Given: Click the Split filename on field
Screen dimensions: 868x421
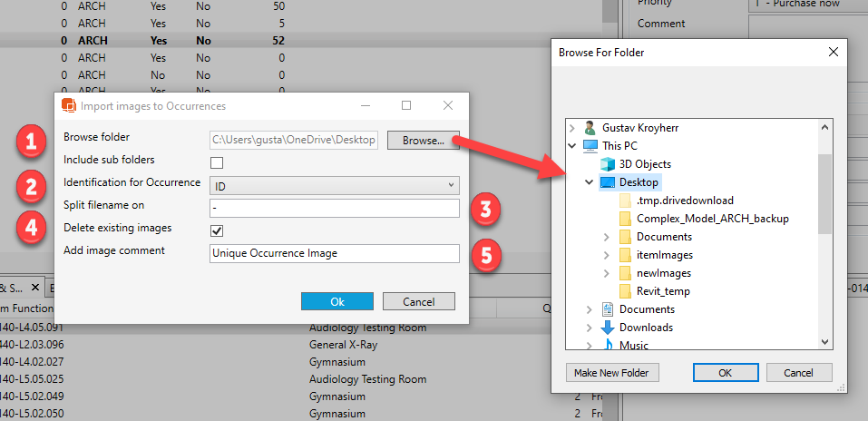Looking at the screenshot, I should click(x=334, y=208).
